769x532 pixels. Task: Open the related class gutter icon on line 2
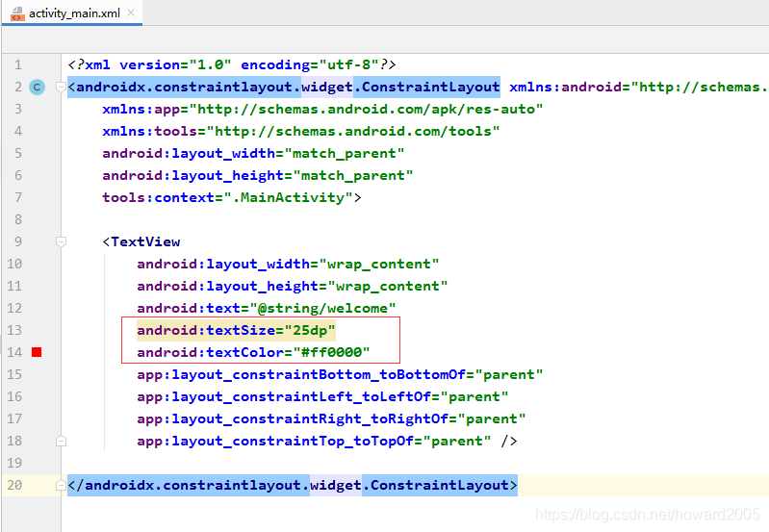38,88
